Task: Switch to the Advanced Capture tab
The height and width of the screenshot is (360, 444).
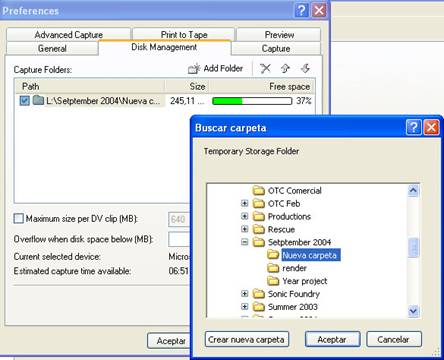Action: point(68,35)
